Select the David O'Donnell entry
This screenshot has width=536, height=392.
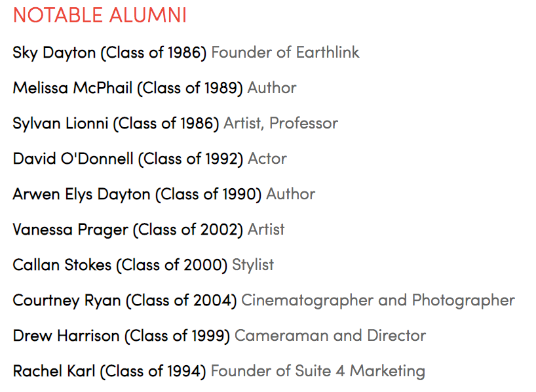[x=149, y=159]
